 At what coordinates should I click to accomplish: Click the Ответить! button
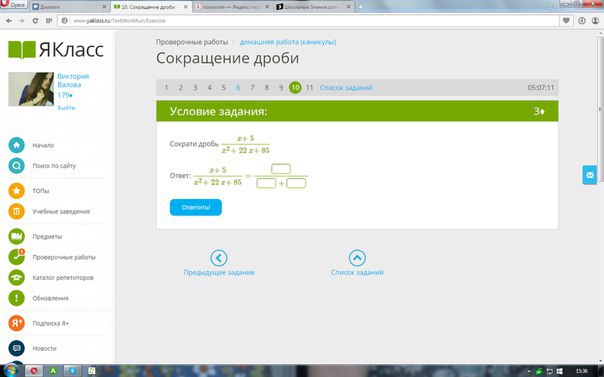(196, 207)
